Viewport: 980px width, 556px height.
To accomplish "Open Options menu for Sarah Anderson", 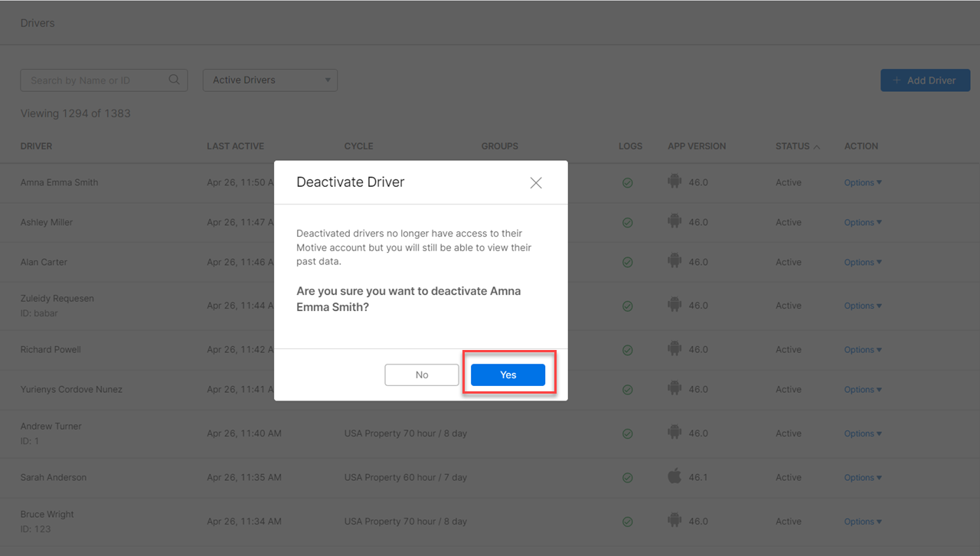I will 863,478.
